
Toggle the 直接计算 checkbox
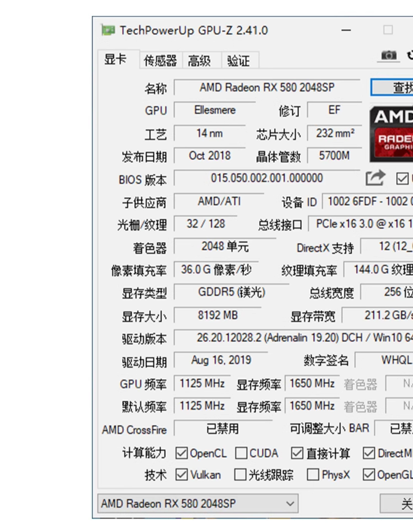coord(297,453)
